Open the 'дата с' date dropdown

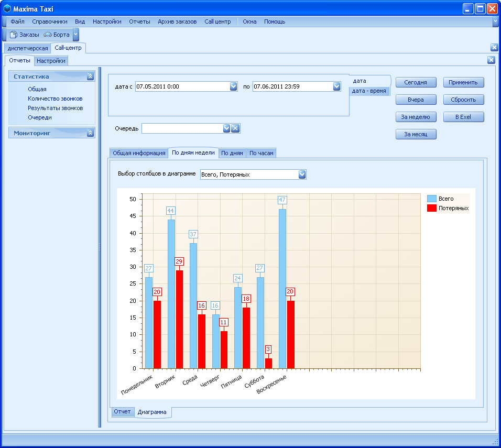[x=234, y=86]
